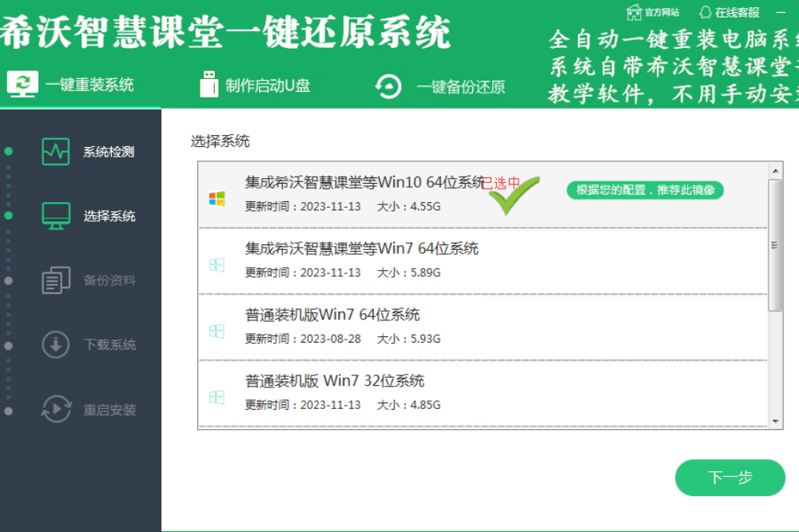
Task: Minimize the window with the dash button
Action: (781, 12)
